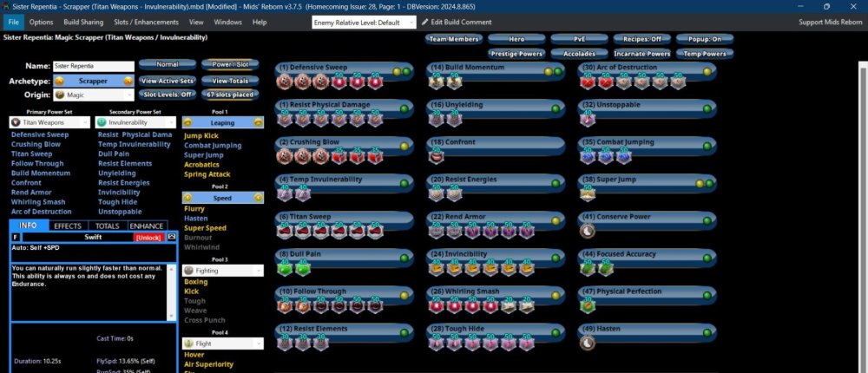Toggle the green indicator on Tough Hide
The image size is (868, 373).
556,332
